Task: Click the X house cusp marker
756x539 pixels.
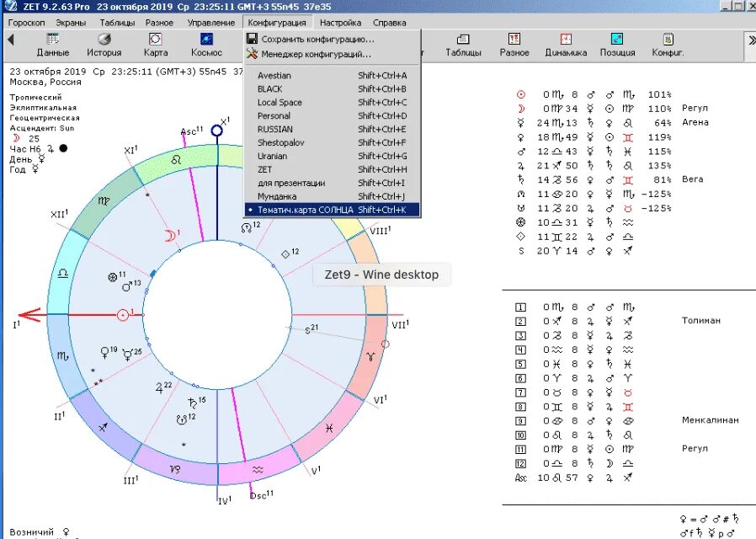Action: (x=217, y=131)
